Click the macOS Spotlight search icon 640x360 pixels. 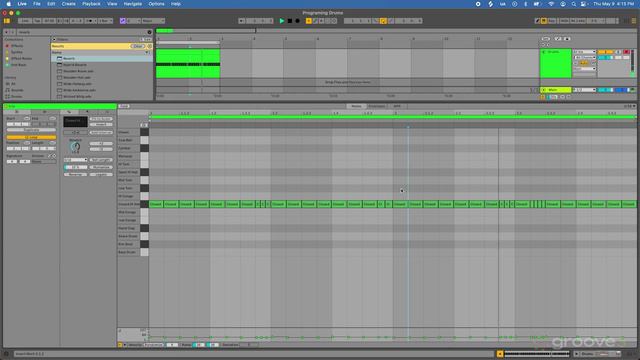573,4
